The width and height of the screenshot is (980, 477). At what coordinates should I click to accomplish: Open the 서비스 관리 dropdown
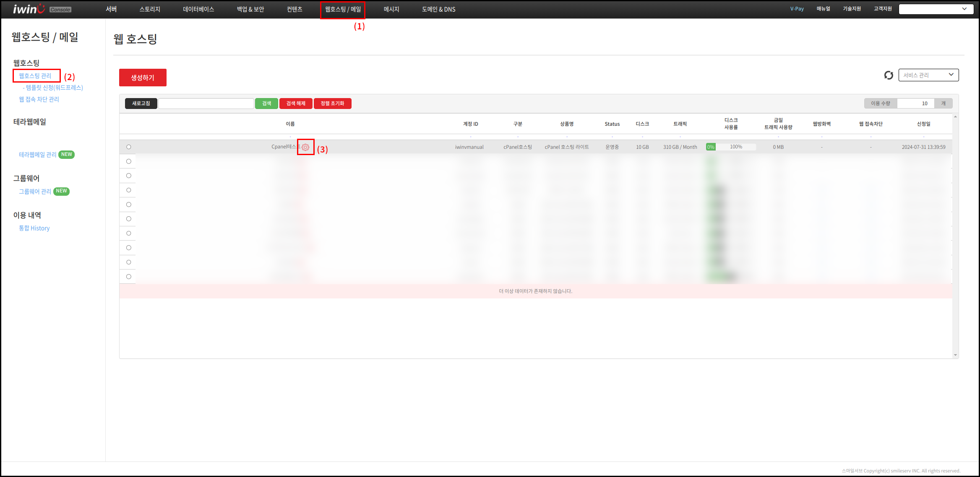[x=928, y=75]
